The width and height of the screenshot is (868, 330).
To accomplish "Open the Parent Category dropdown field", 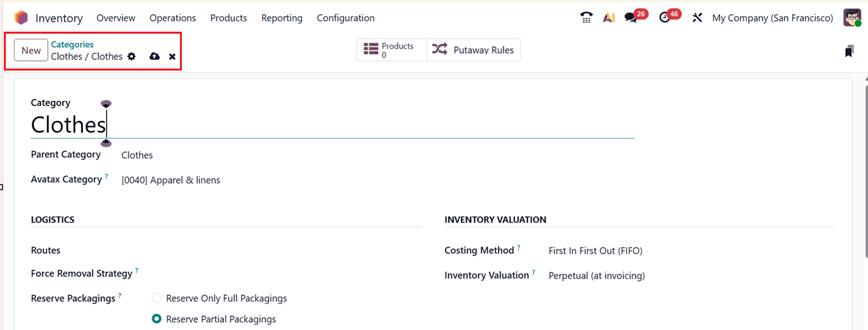I will point(259,155).
